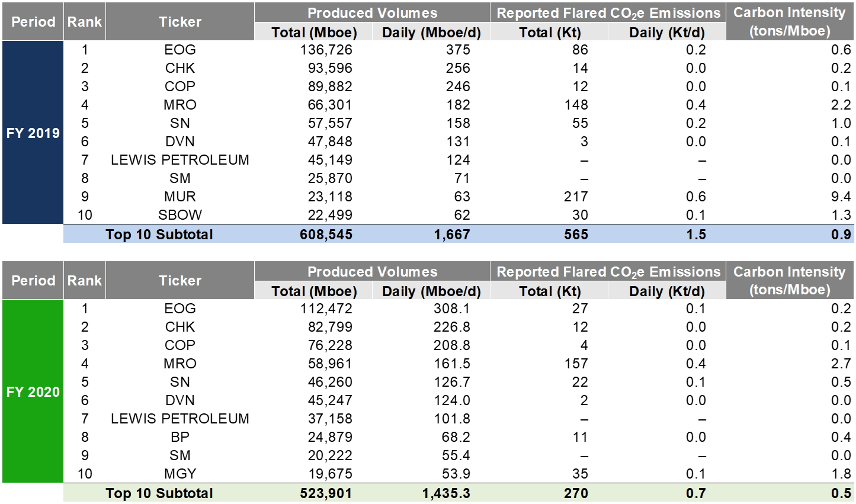Click the FY 2020 green period cell
The height and width of the screenshot is (504, 856).
tap(33, 391)
